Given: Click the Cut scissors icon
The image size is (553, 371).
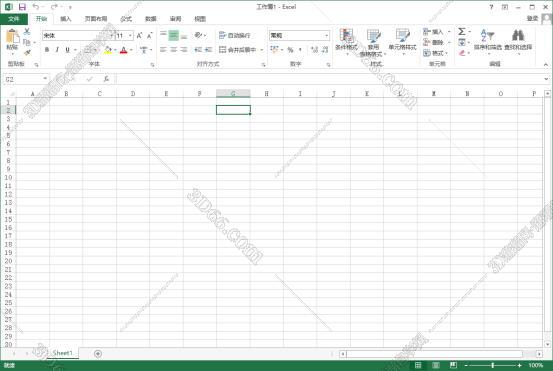Looking at the screenshot, I should click(x=27, y=32).
